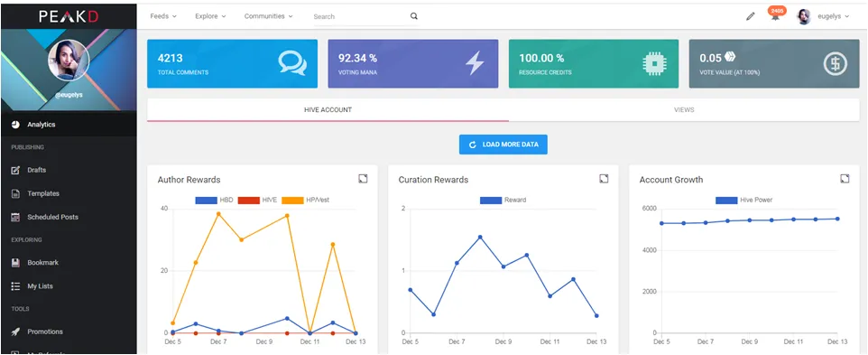The height and width of the screenshot is (355, 868).
Task: Click the Vote Value dollar icon
Action: (x=835, y=64)
